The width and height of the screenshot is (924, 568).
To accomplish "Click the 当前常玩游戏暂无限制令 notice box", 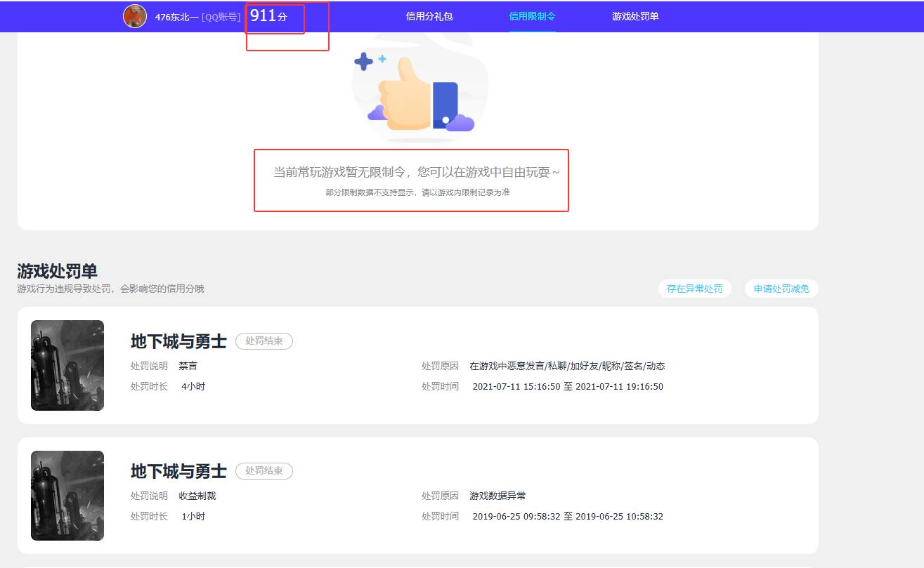I will click(412, 179).
